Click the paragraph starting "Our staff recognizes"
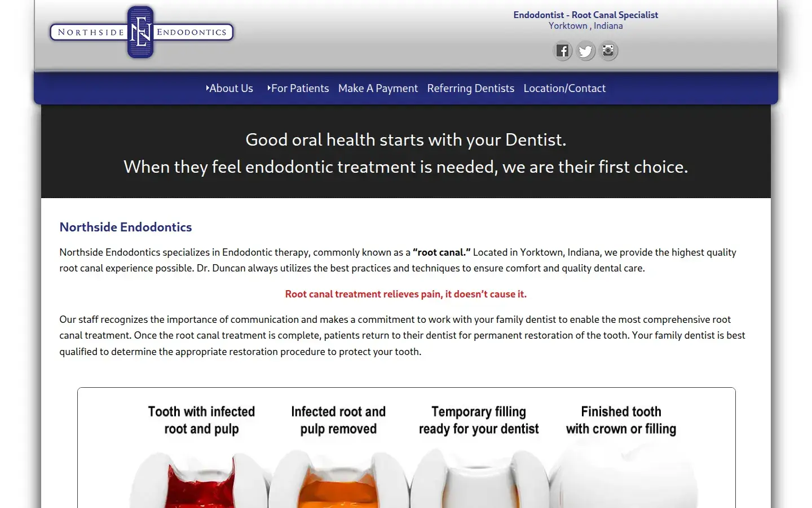812x508 pixels. 402,335
